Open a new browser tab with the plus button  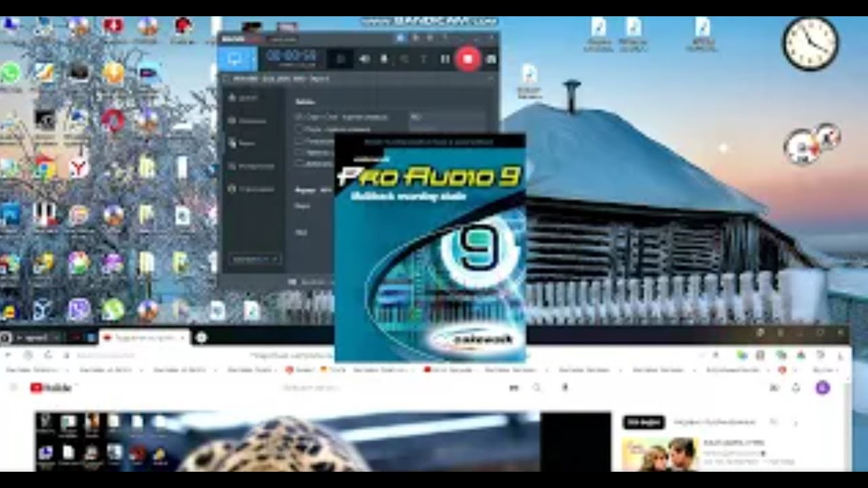(x=201, y=337)
